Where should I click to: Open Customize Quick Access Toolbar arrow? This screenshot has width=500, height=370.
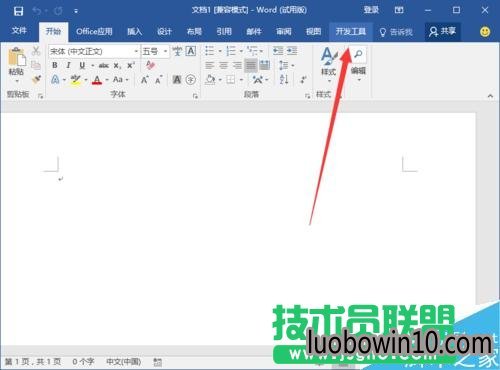[x=76, y=11]
